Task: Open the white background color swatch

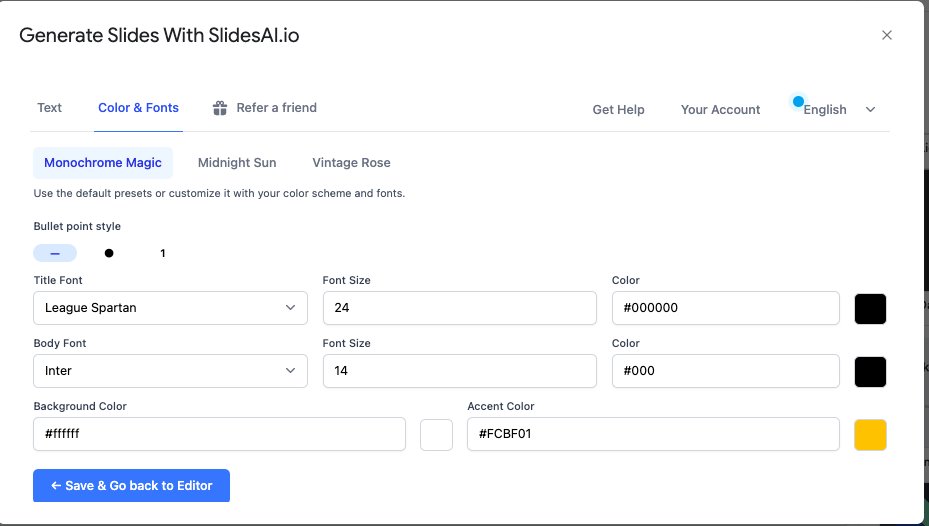Action: coord(437,435)
